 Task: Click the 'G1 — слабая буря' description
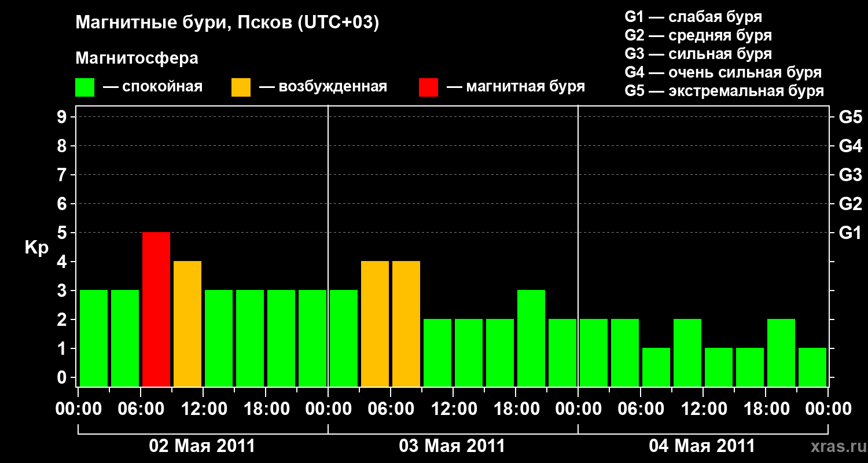click(x=693, y=17)
